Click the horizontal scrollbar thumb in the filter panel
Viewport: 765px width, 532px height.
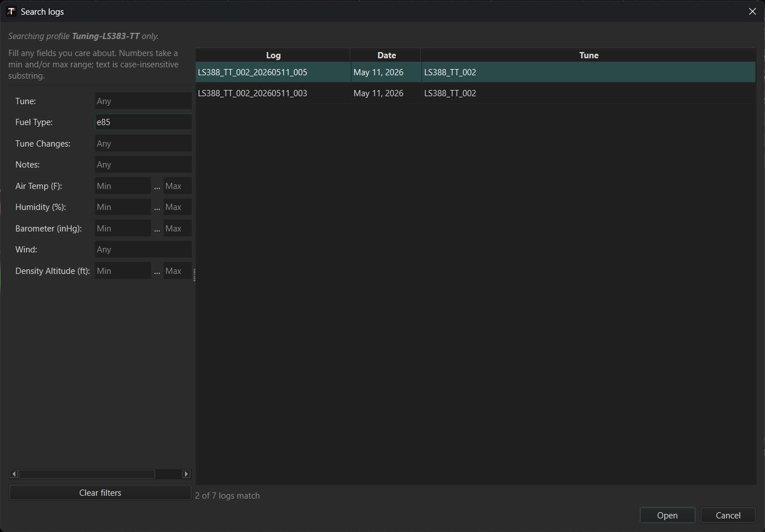coord(87,474)
